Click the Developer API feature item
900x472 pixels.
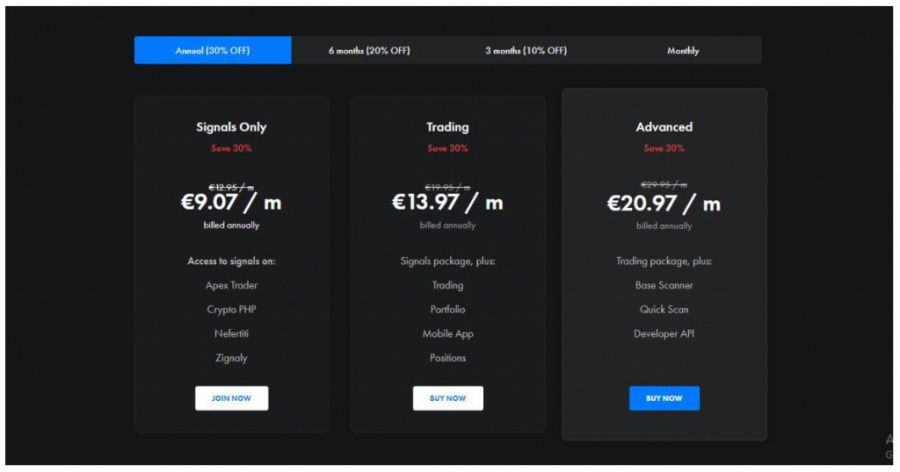664,334
